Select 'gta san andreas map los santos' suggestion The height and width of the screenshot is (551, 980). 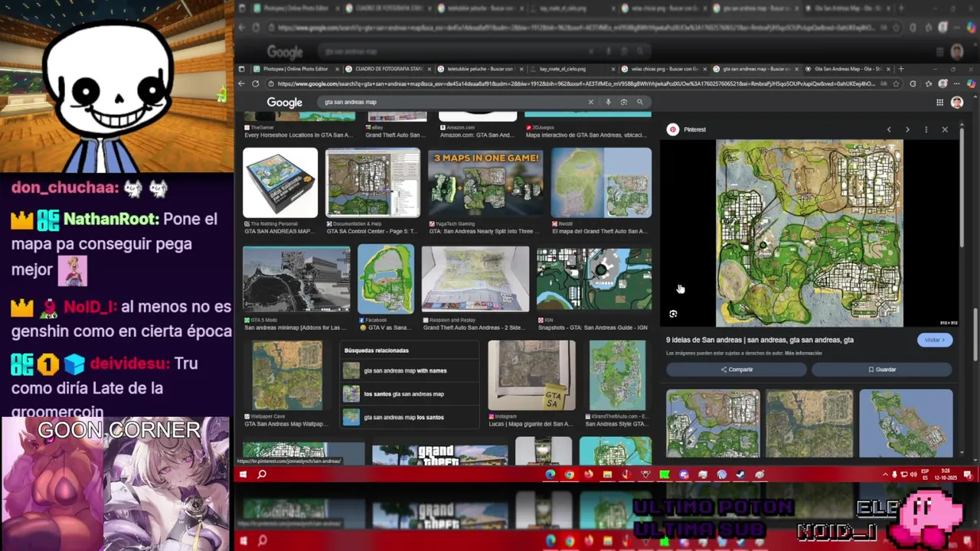[410, 417]
